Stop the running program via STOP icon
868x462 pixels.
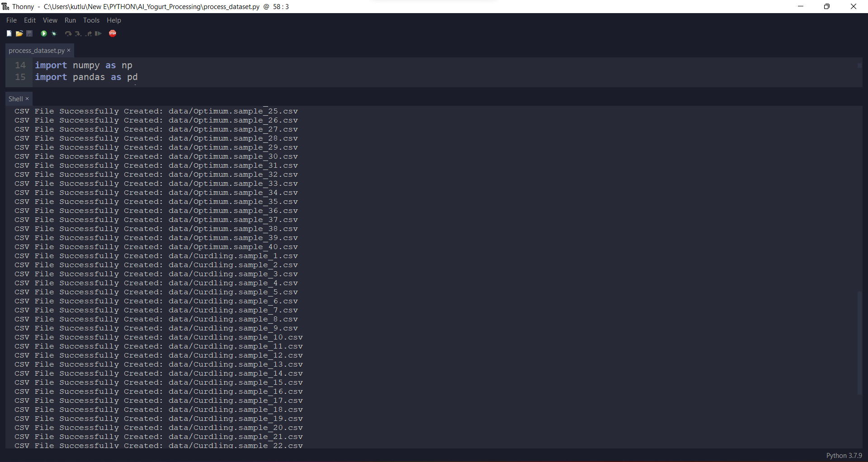[113, 33]
